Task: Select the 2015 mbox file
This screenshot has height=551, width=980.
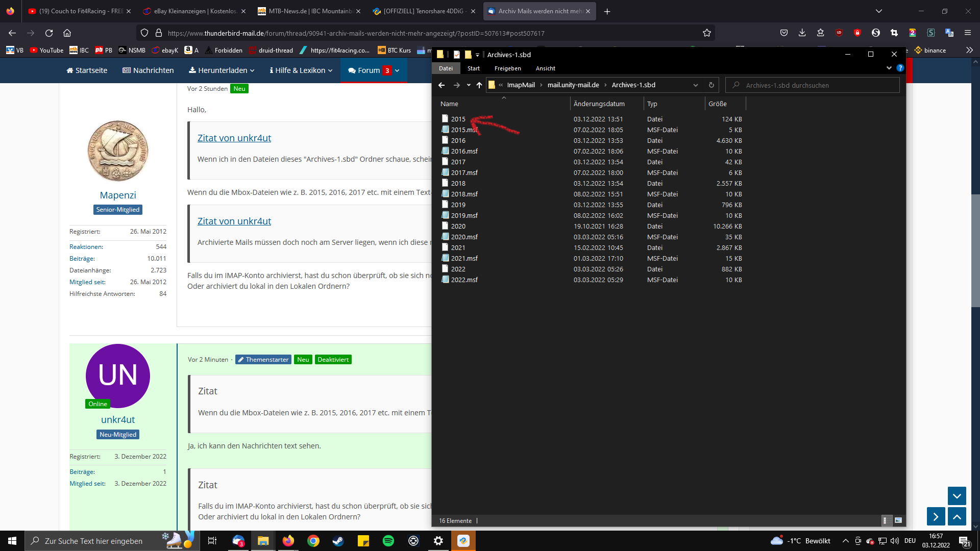Action: click(458, 119)
